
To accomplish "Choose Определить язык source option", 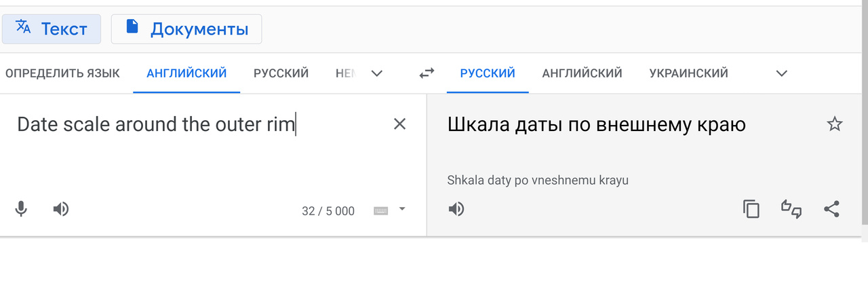I will pyautogui.click(x=62, y=73).
